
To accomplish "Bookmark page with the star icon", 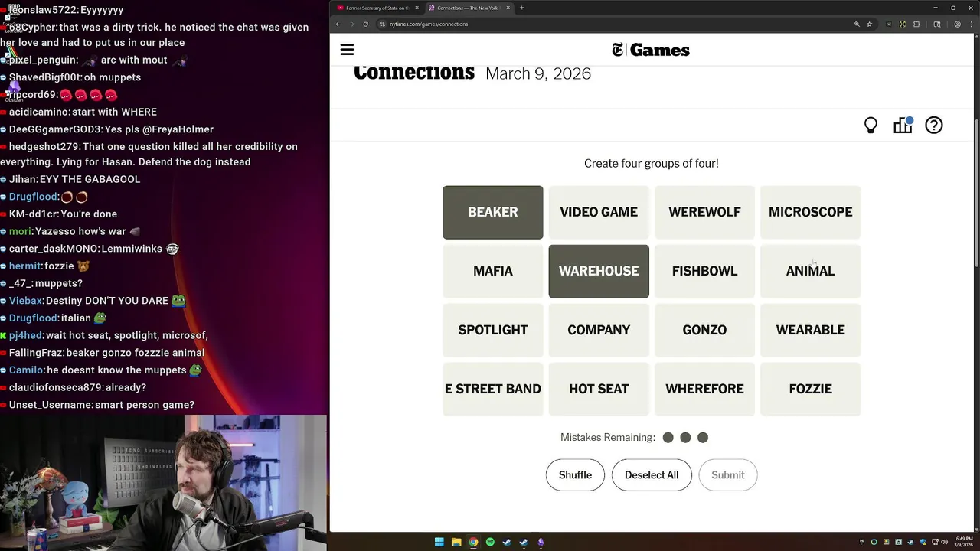I will click(869, 24).
